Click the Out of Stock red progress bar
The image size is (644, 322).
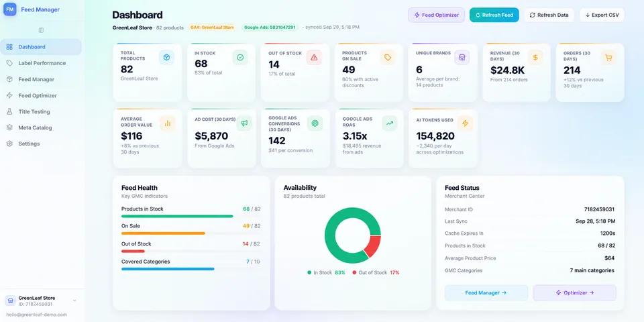pyautogui.click(x=133, y=251)
